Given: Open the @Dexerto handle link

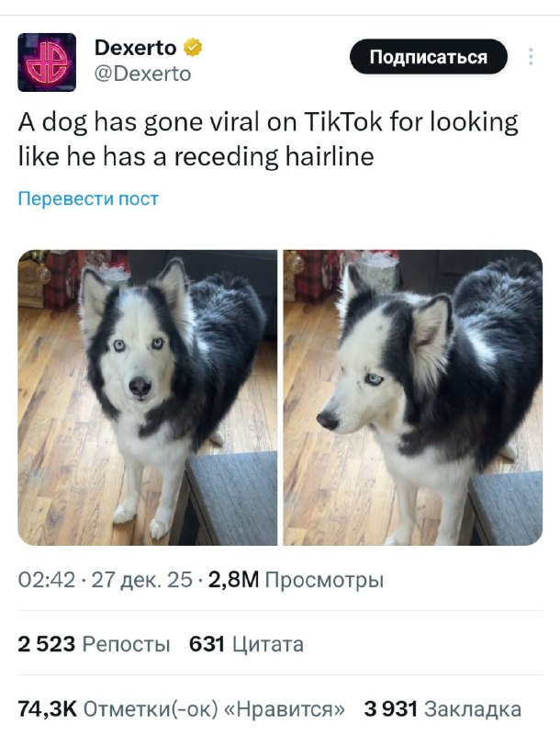Looking at the screenshot, I should (x=143, y=73).
